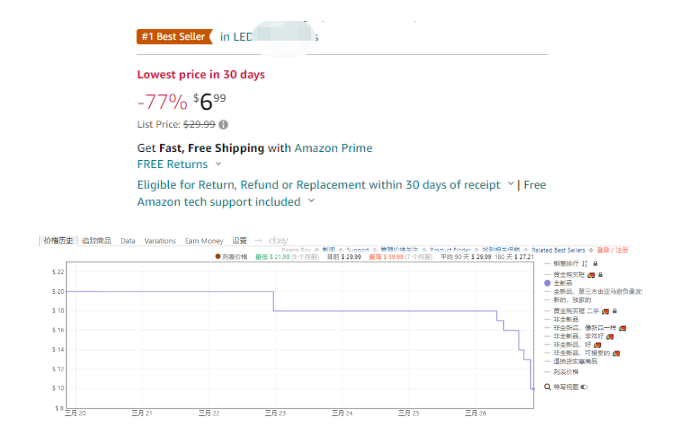Screen dimensions: 697x437
Task: Toggle the 特写视图 close-up view switch
Action: tap(585, 387)
